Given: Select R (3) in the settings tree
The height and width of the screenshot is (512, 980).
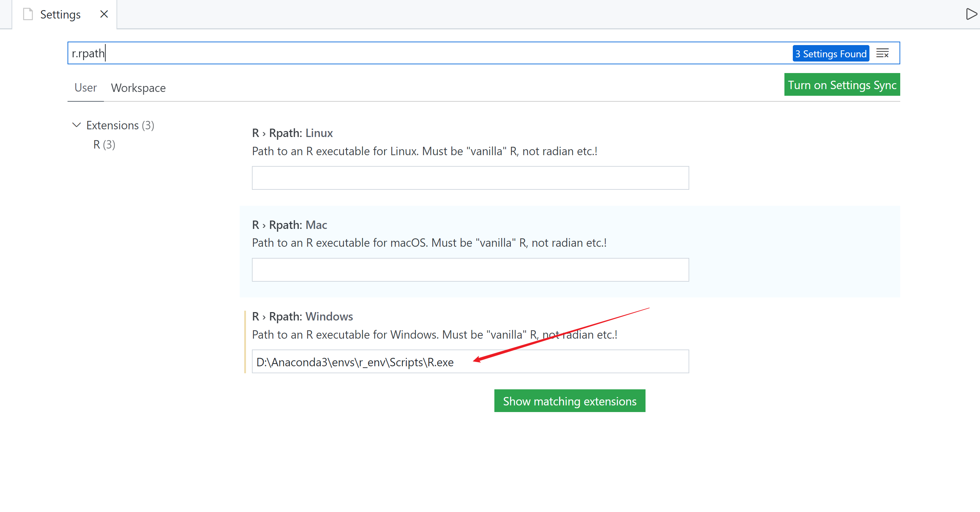Looking at the screenshot, I should point(104,145).
